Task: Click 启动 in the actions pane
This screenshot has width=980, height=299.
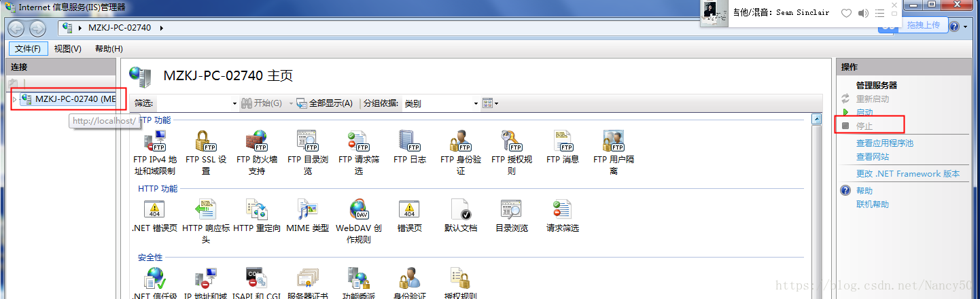Action: (x=864, y=112)
